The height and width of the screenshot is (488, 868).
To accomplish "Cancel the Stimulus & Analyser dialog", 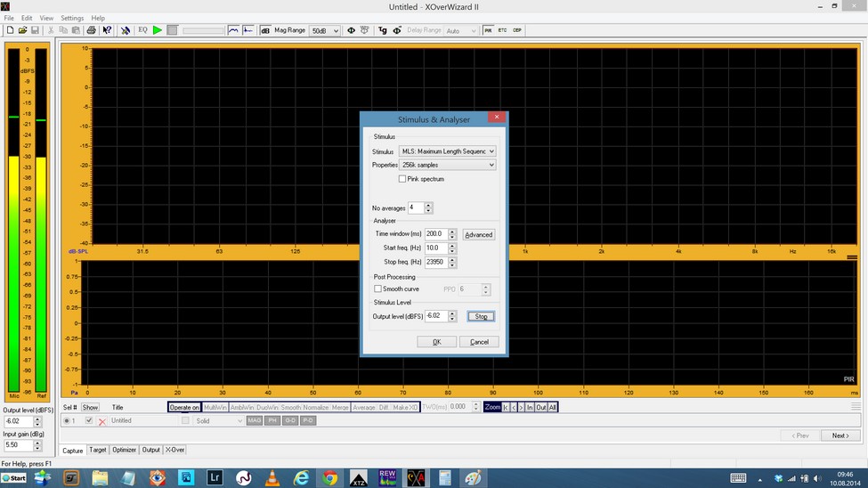I will pyautogui.click(x=479, y=342).
